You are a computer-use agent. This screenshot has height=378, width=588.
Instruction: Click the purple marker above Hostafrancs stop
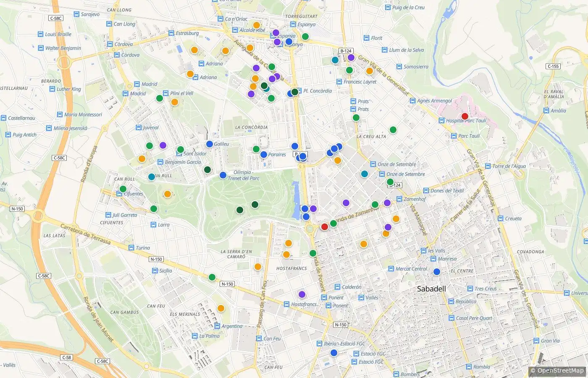click(302, 294)
